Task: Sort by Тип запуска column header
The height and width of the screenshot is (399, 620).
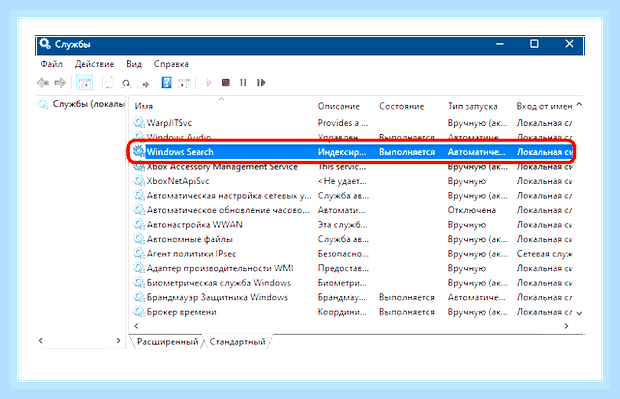Action: click(473, 106)
